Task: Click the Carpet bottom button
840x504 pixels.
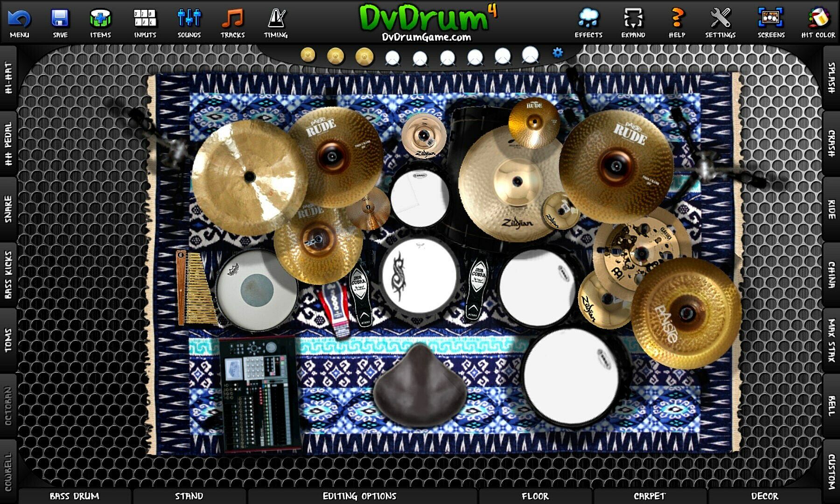Action: tap(649, 496)
